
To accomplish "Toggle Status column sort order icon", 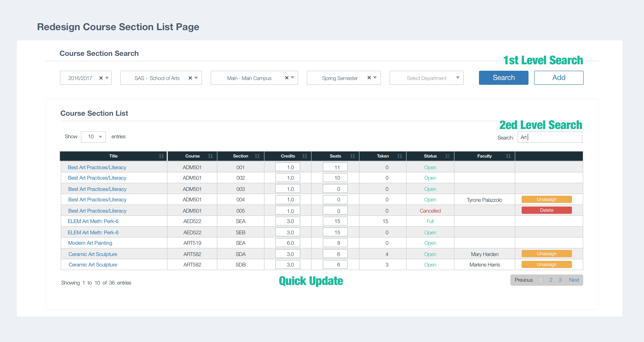I will pos(447,156).
